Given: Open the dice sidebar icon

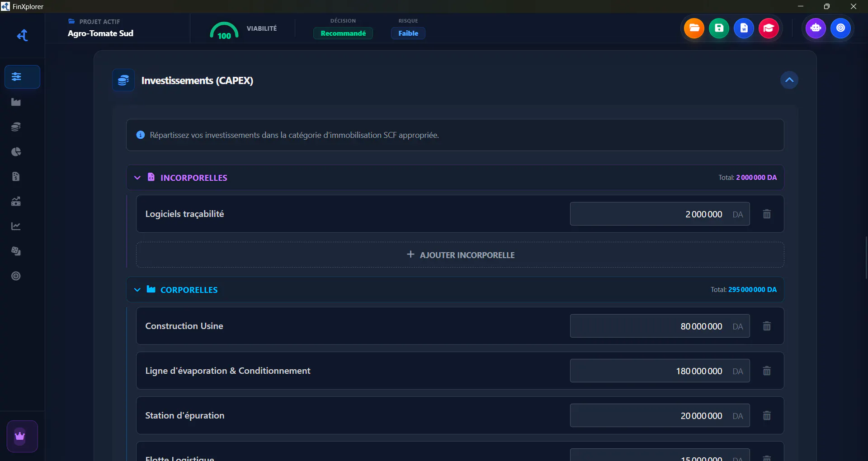Looking at the screenshot, I should click(x=16, y=251).
